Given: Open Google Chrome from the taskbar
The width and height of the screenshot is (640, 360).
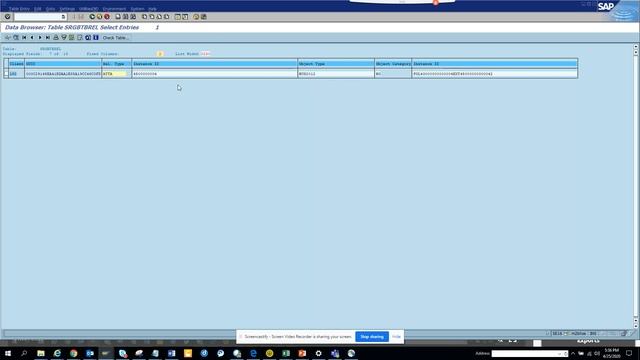Looking at the screenshot, I should (x=73, y=353).
